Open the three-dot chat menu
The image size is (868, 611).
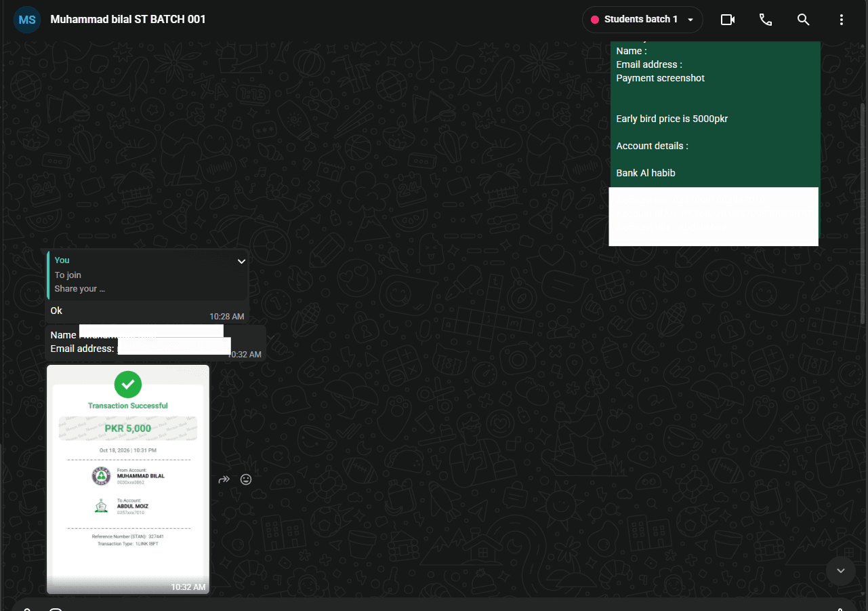pos(842,20)
